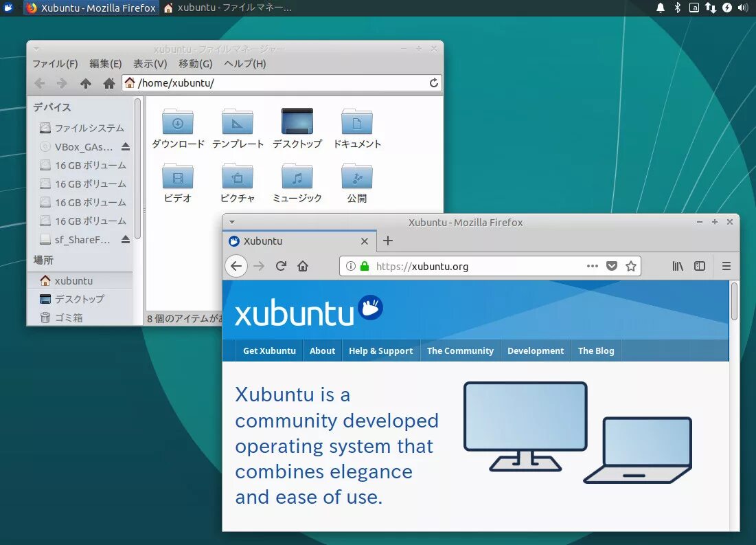Screen dimensions: 756x545
Task: Open Firefox library icon
Action: pos(678,266)
